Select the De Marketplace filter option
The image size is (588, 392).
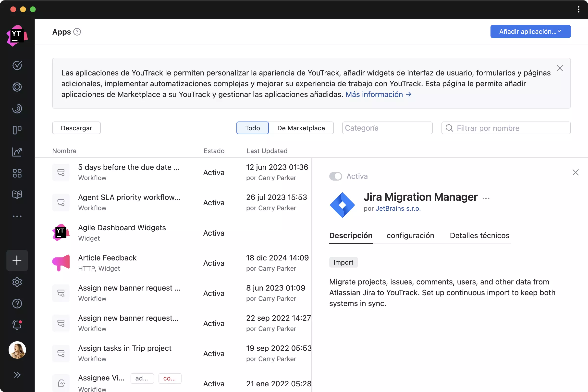(x=301, y=128)
